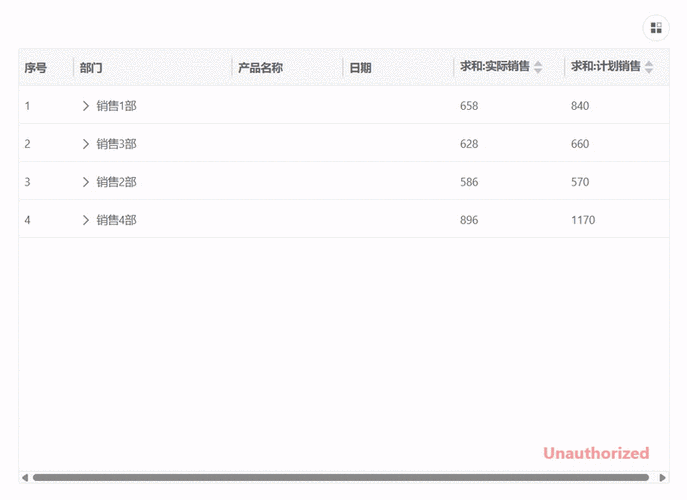Select the 销售3部 department name
The image size is (687, 500).
[117, 144]
